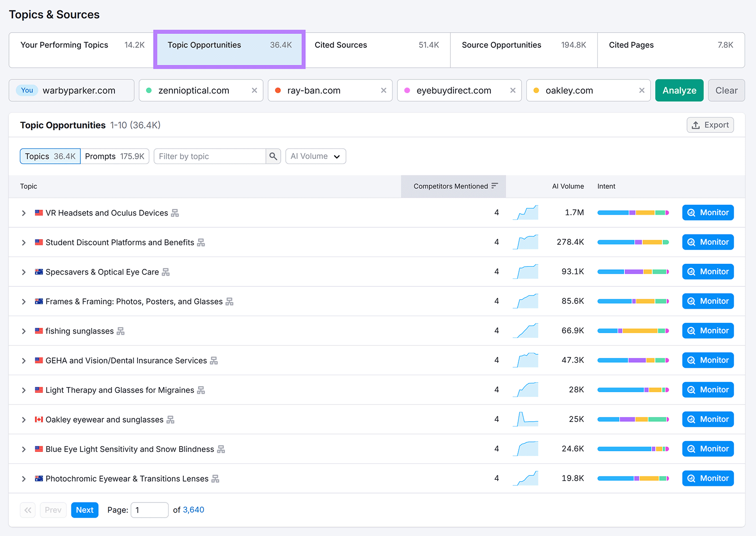The image size is (756, 536).
Task: Focus the Filter by topic field
Action: pyautogui.click(x=210, y=156)
